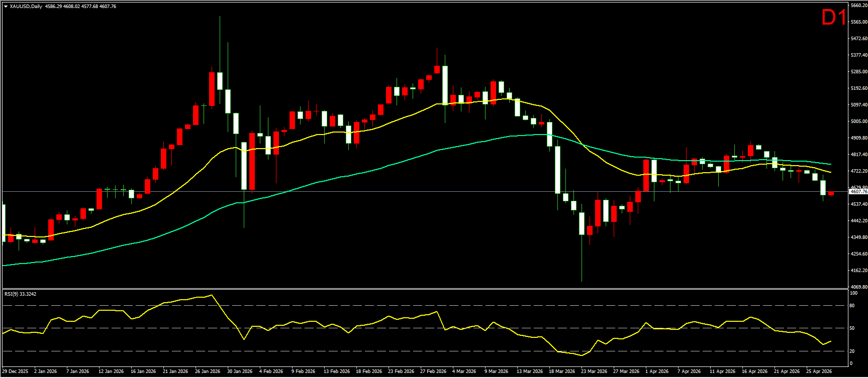
Task: Click the XAUUSD,Daily chart title
Action: 26,7
